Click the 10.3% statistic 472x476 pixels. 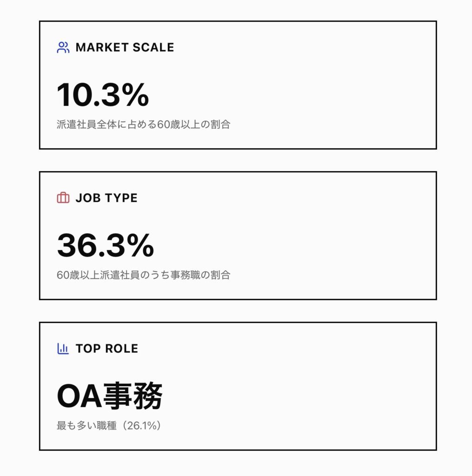(x=103, y=95)
